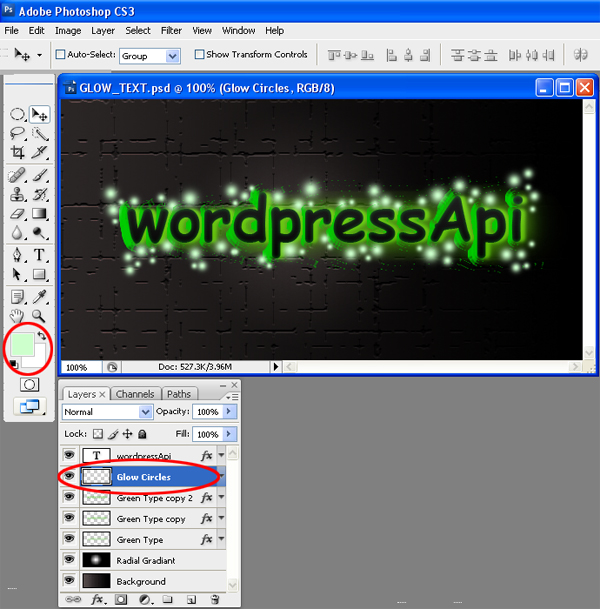Delete the selected layer
Screen dimensions: 600x609
(x=215, y=599)
